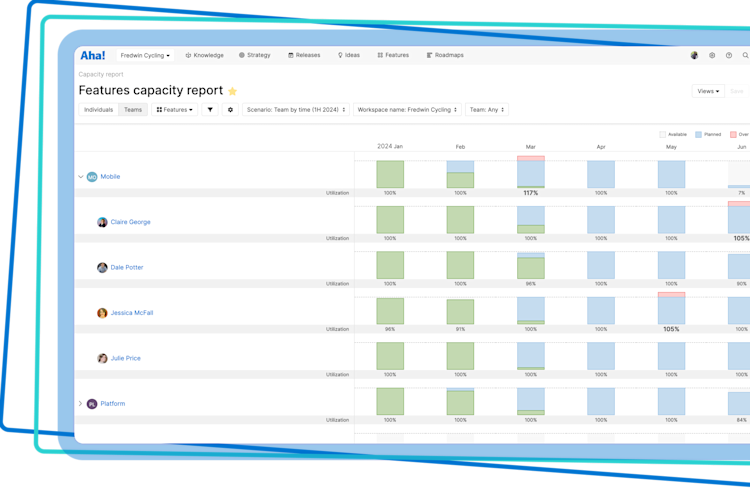Click the Mar column header
The image size is (750, 489).
tap(531, 147)
